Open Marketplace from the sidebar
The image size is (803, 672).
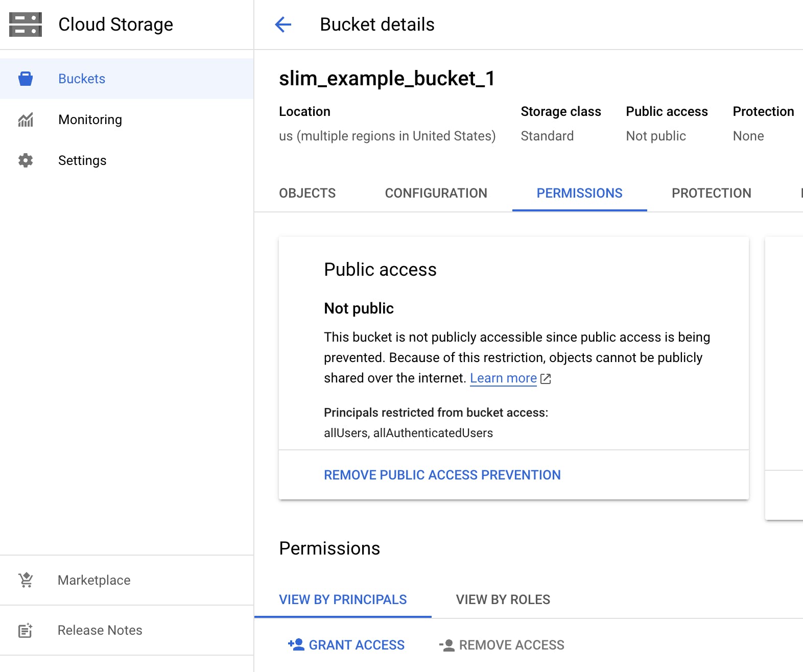tap(94, 580)
